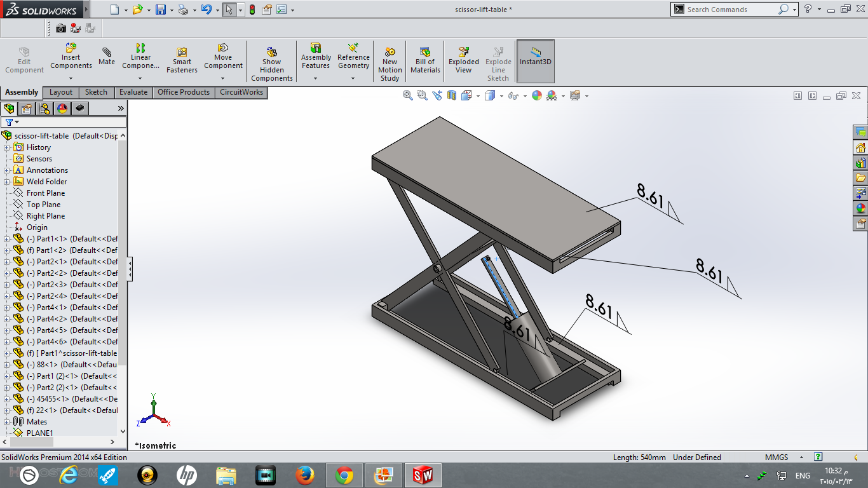Select Top Plane in tree
The image size is (868, 488).
click(44, 205)
